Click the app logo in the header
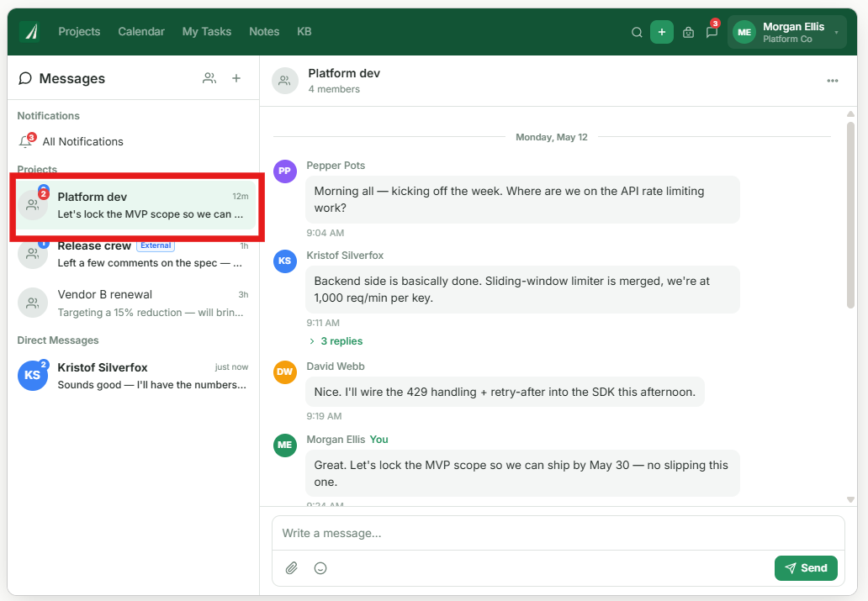 tap(30, 32)
